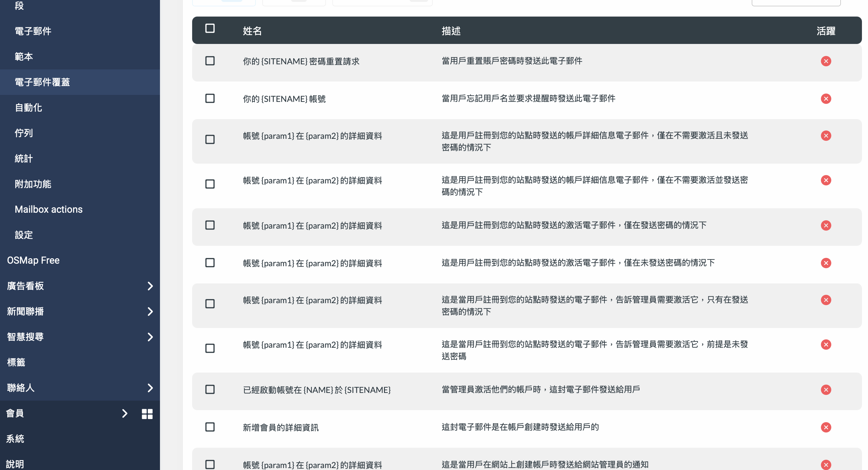Disable activation icon for 帳號 {param1} 激活郵件 row

click(826, 224)
